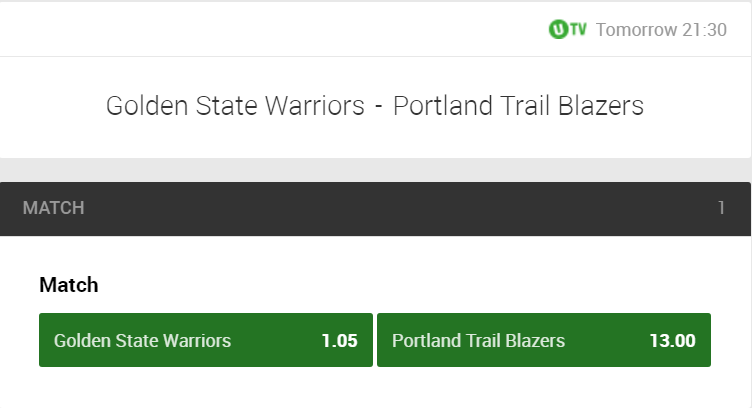Select the 1.05 odds value
The height and width of the screenshot is (408, 752).
pos(340,341)
